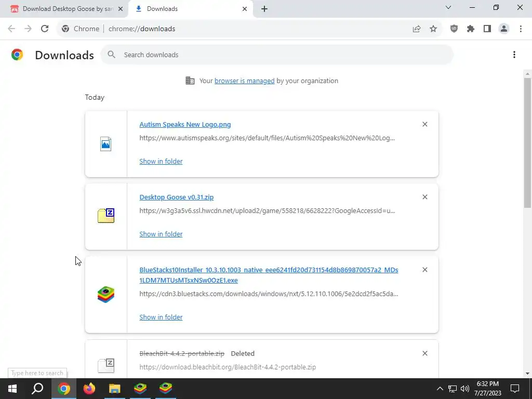This screenshot has height=399, width=532.
Task: Show Desktop Goose v0.31.zip in folder
Action: coord(161,234)
